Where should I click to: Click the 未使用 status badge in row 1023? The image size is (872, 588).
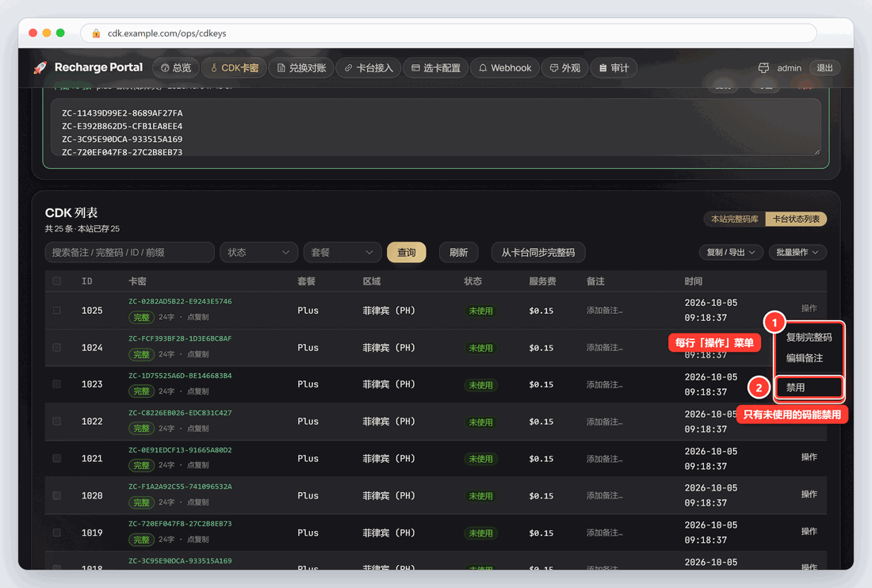480,385
